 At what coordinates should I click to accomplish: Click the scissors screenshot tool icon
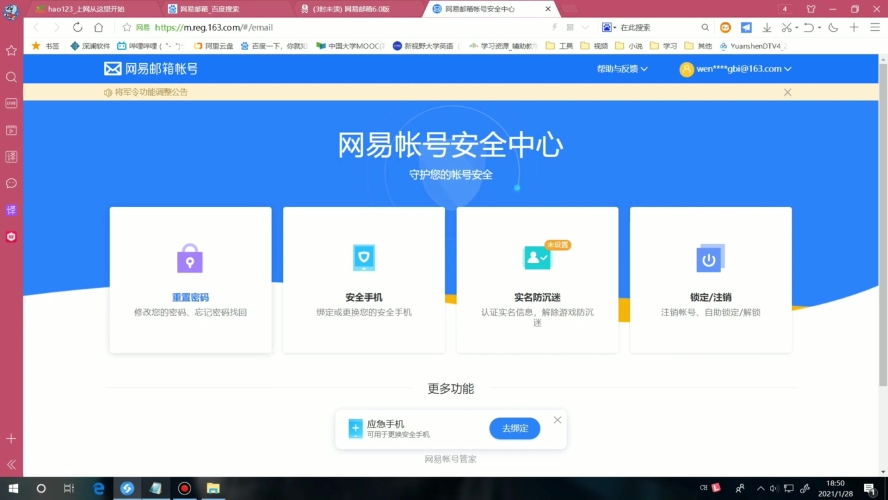coord(786,27)
